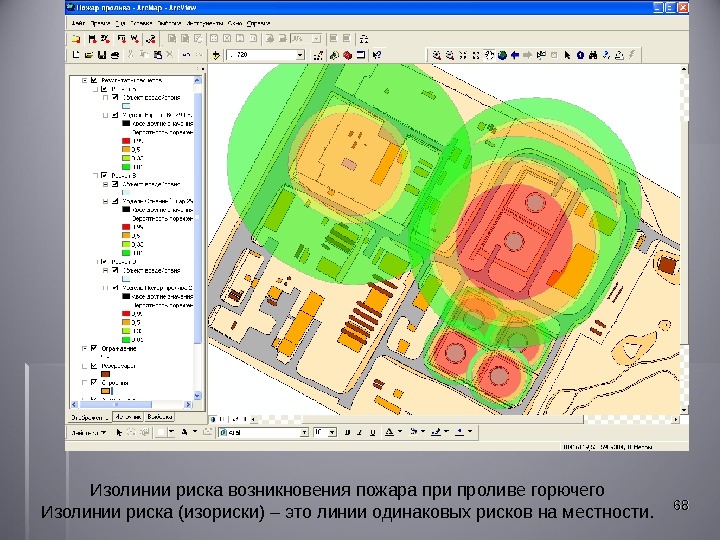
Task: Select the Pan hand tool
Action: click(x=489, y=55)
